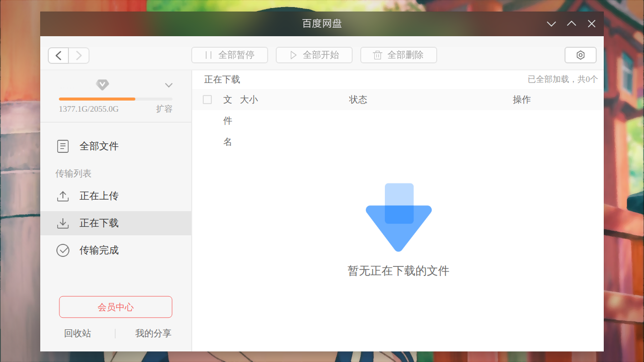Viewport: 644px width, 362px height.
Task: Open the 全部文件 section
Action: pyautogui.click(x=99, y=146)
